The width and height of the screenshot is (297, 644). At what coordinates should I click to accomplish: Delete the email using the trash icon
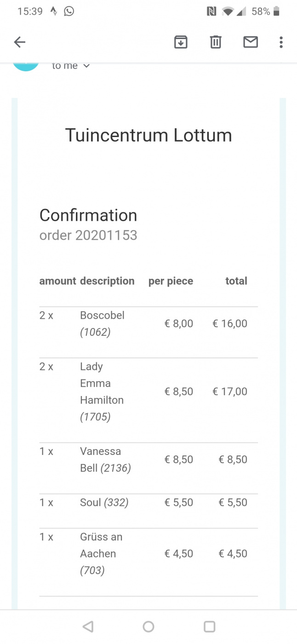point(216,42)
